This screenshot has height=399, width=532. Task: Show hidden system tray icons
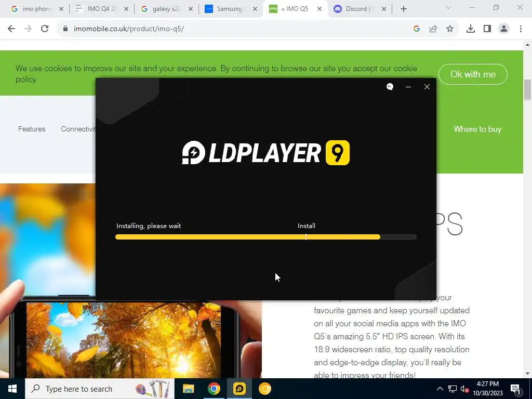[440, 389]
